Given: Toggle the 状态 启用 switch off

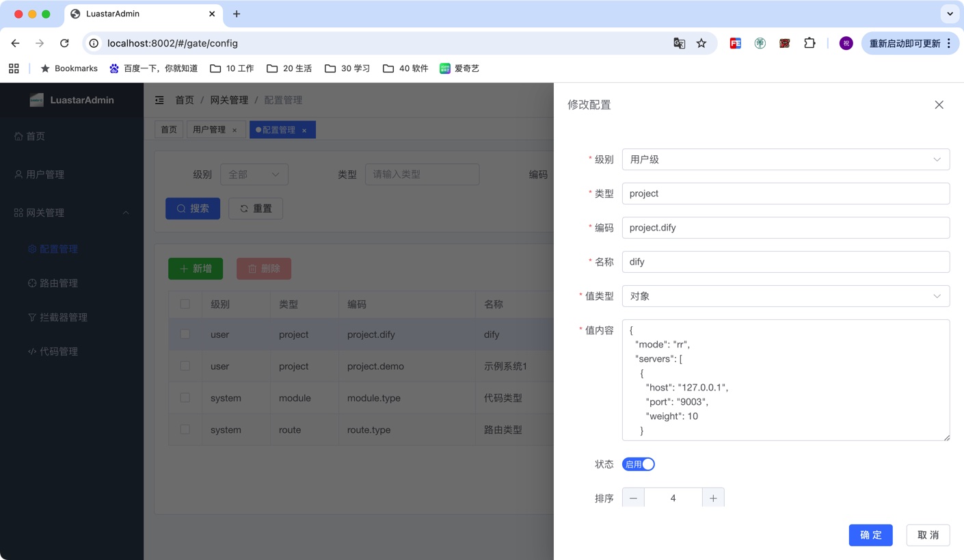Looking at the screenshot, I should [639, 464].
